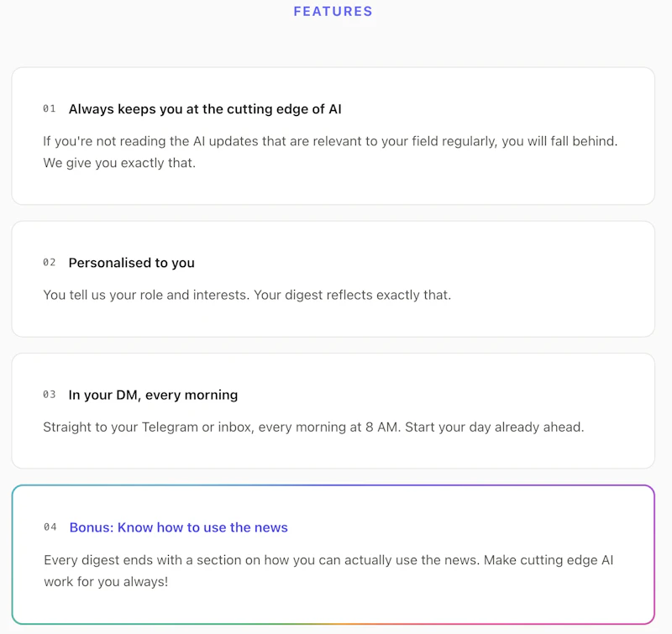672x634 pixels.
Task: Select the 03 number label
Action: tap(50, 394)
